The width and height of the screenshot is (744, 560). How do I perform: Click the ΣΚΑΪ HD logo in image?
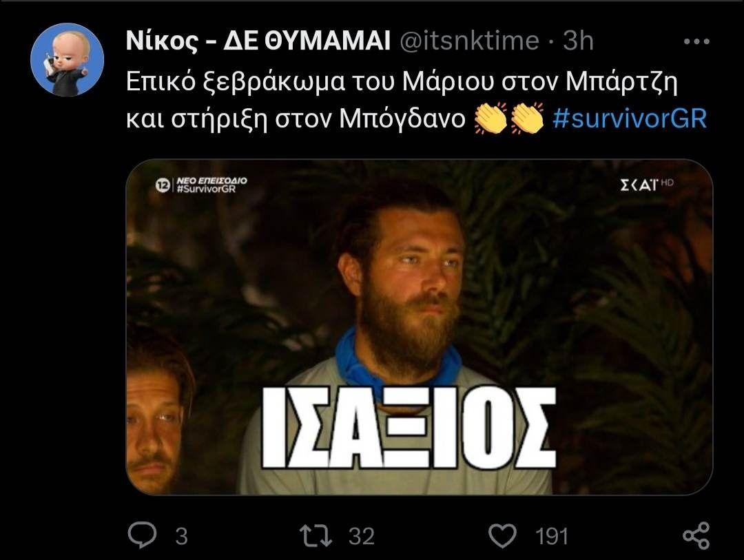tap(646, 185)
